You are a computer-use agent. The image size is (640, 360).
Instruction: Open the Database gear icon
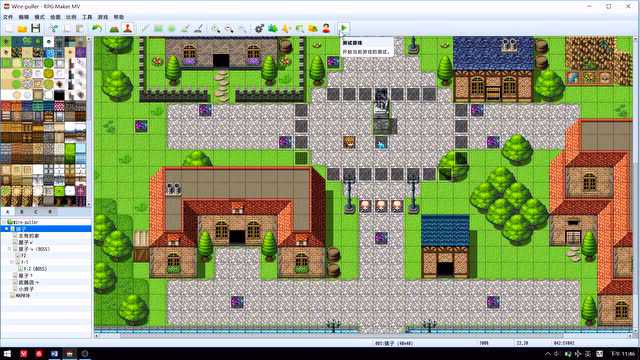[x=259, y=28]
